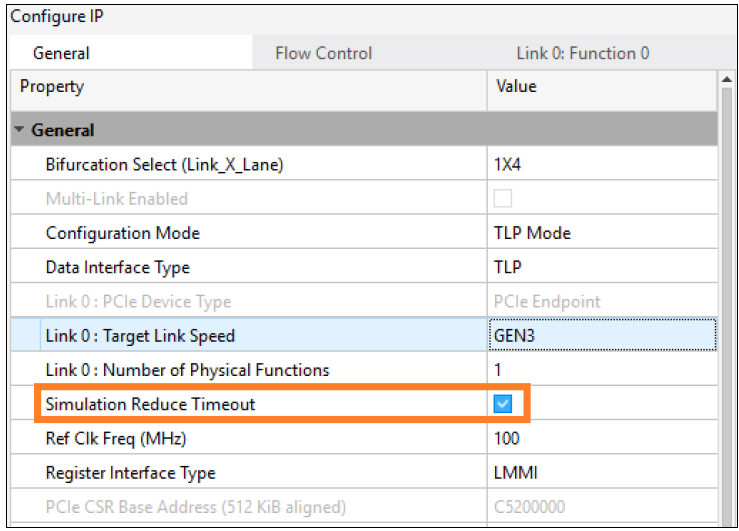Click the Property column header

pyautogui.click(x=250, y=87)
